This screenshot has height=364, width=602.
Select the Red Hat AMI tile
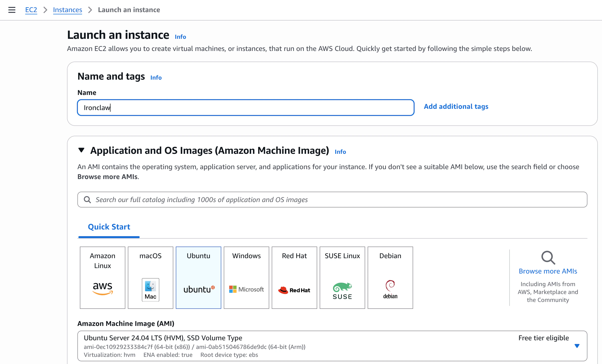point(294,277)
